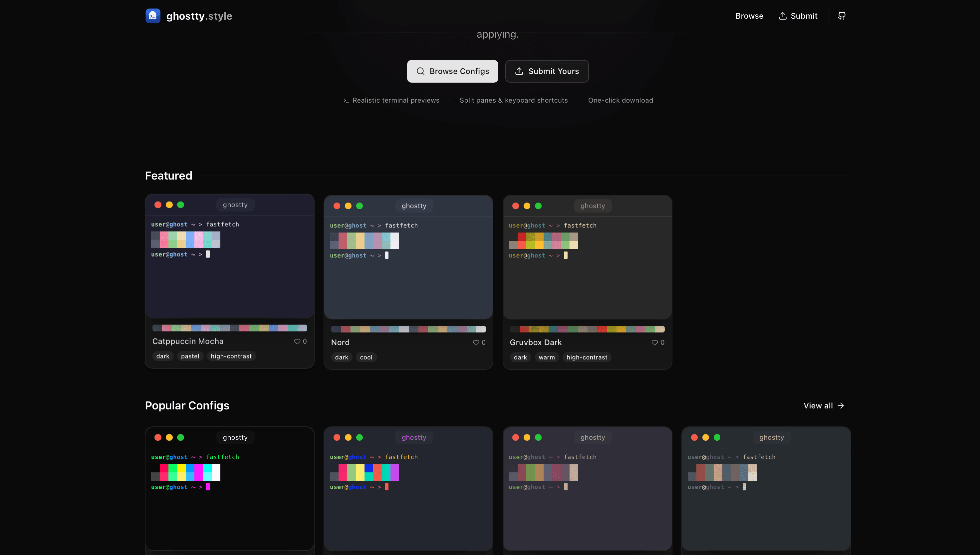The width and height of the screenshot is (980, 555).
Task: Click the yellow traffic-light dot on Gruvbox Dark
Action: (x=527, y=206)
